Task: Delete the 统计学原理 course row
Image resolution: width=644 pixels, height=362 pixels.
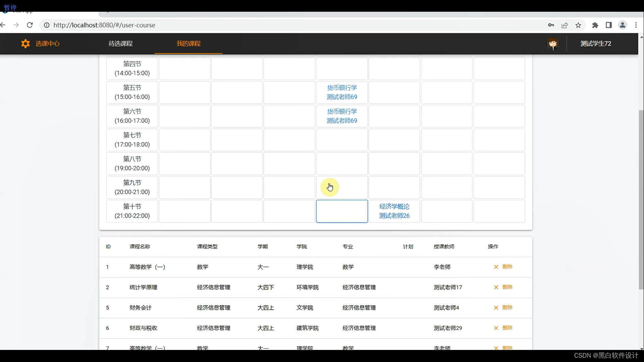Action: pos(503,287)
